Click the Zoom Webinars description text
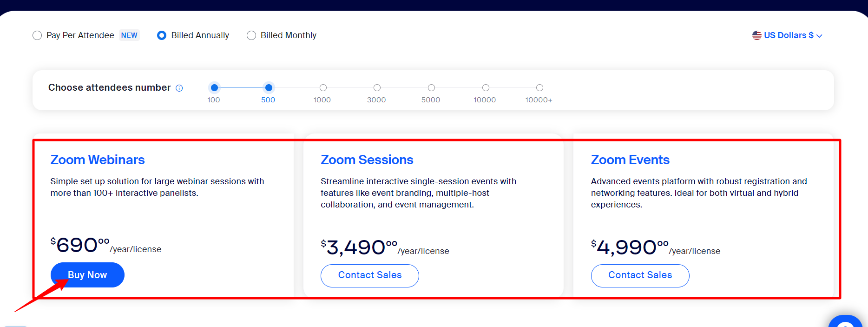The width and height of the screenshot is (868, 327). (x=158, y=187)
